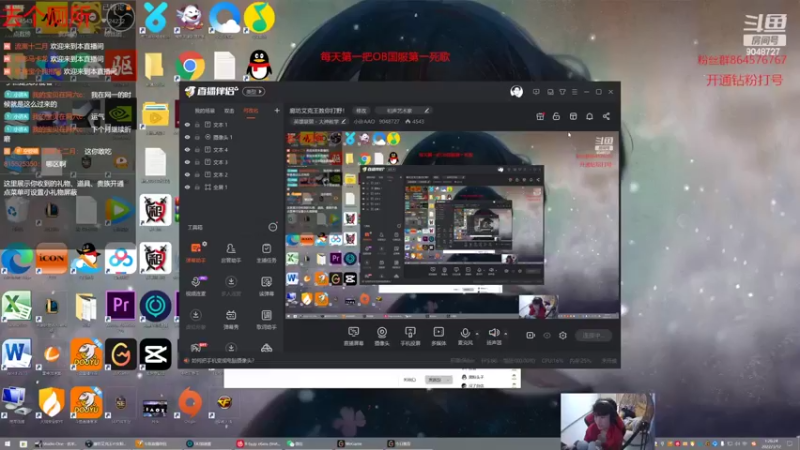
Task: Toggle visibility of 全屏 1 layer
Action: (187, 187)
